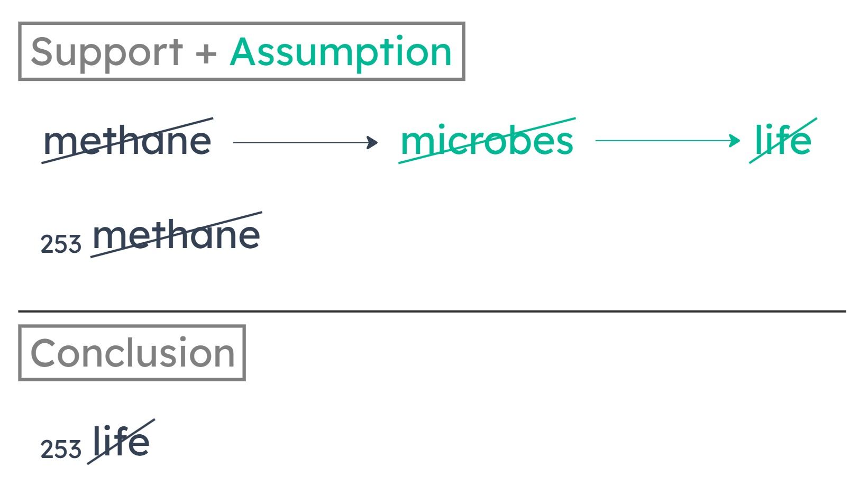Viewport: 868px width, 503px height.
Task: Click the 253 number beside dark life
Action: coord(61,449)
